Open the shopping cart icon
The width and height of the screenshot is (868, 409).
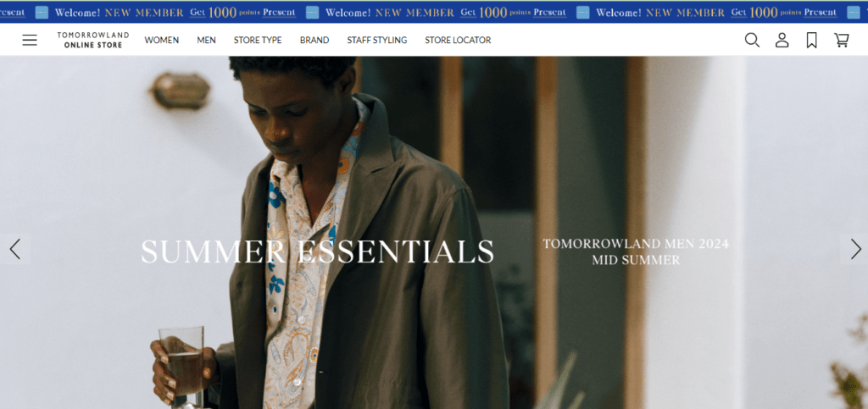pos(842,40)
